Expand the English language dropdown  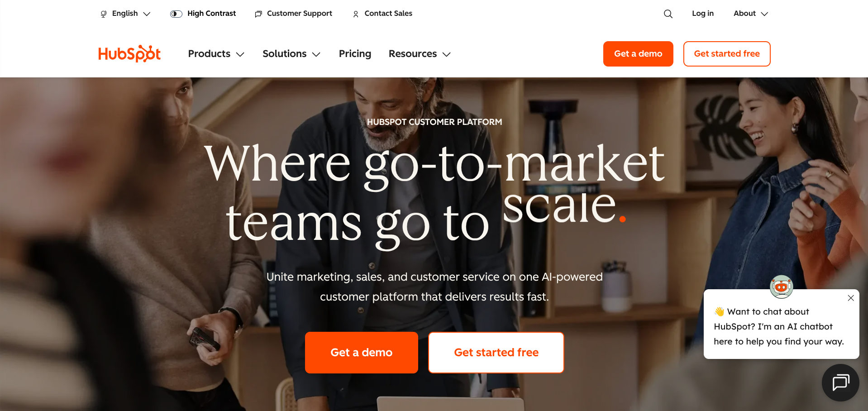(125, 14)
